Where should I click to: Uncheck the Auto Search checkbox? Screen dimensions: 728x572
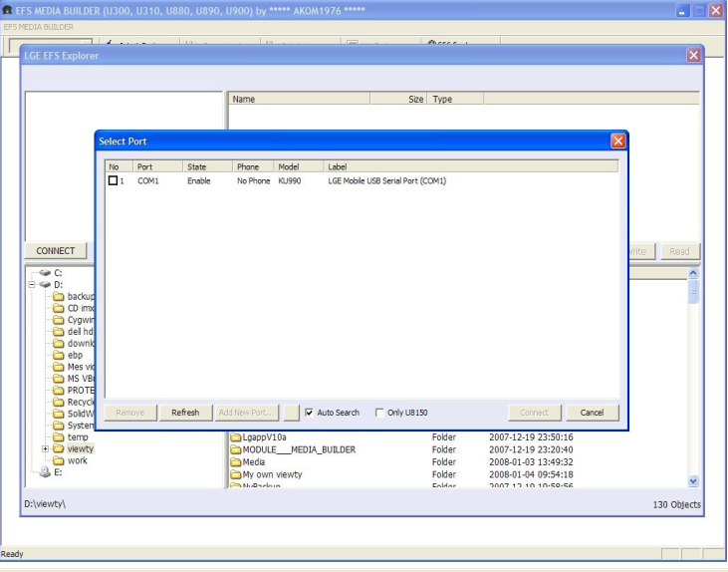tap(310, 413)
